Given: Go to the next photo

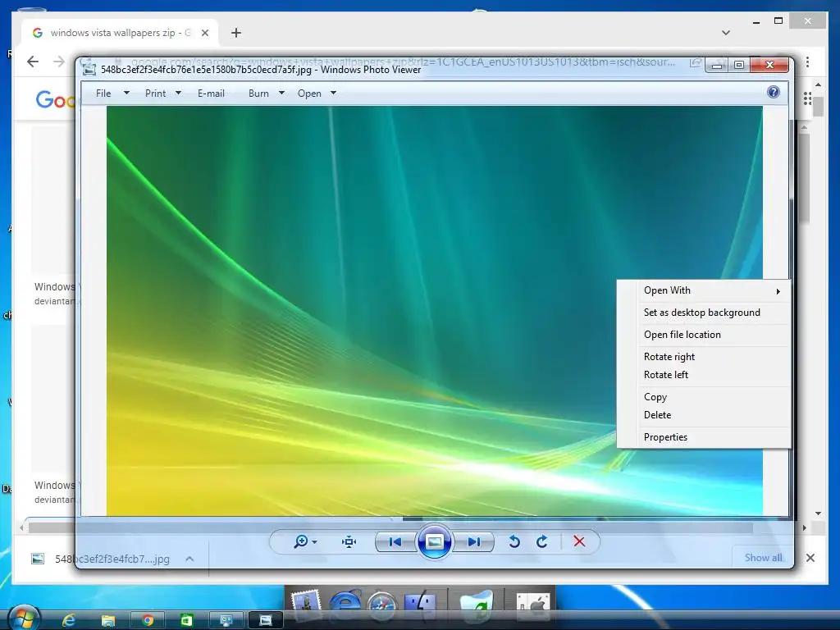Looking at the screenshot, I should [x=473, y=542].
